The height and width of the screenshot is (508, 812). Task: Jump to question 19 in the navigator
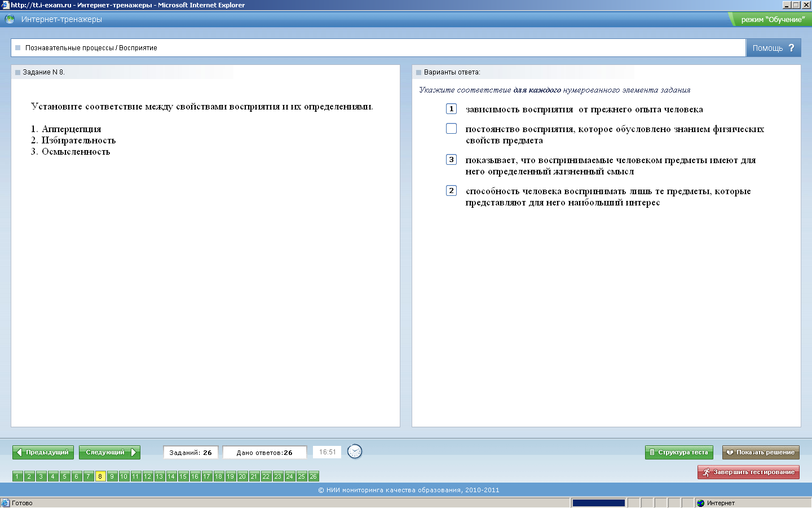click(231, 476)
